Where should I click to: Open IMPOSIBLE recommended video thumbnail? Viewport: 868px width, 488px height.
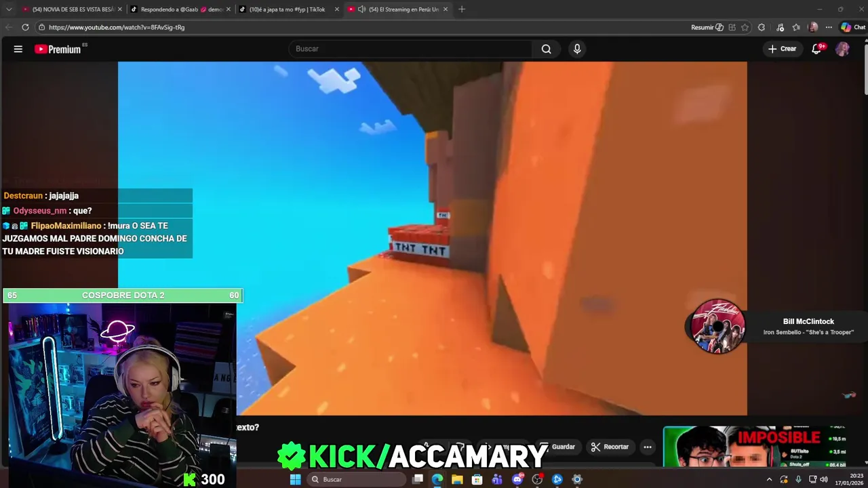(x=754, y=447)
